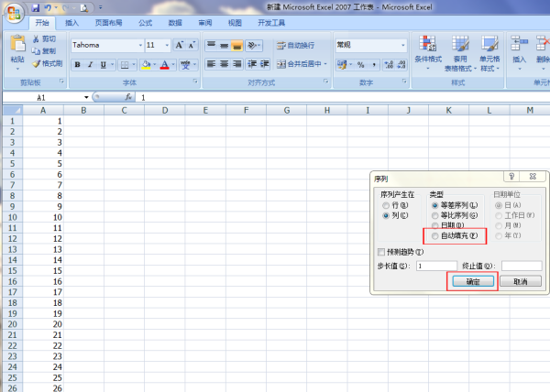Screen dimensions: 550x392
Task: Enable the 预测趋势 (Trend) checkbox
Action: click(x=381, y=251)
